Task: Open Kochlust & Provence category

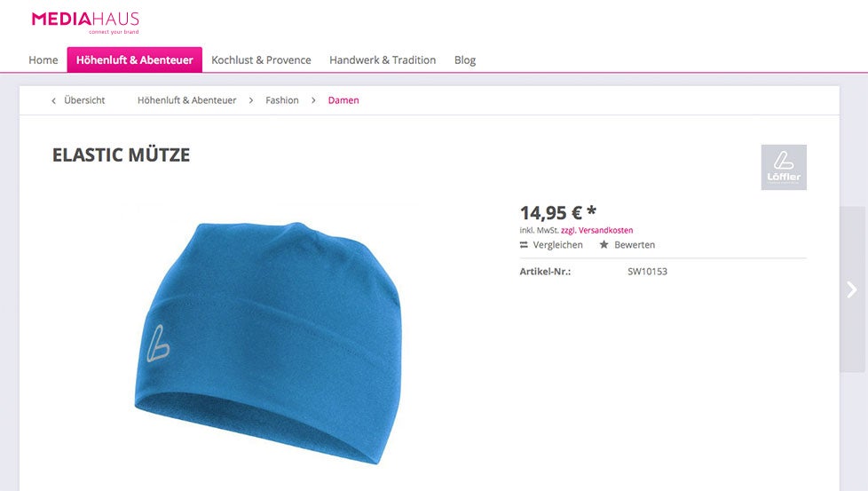Action: [261, 59]
